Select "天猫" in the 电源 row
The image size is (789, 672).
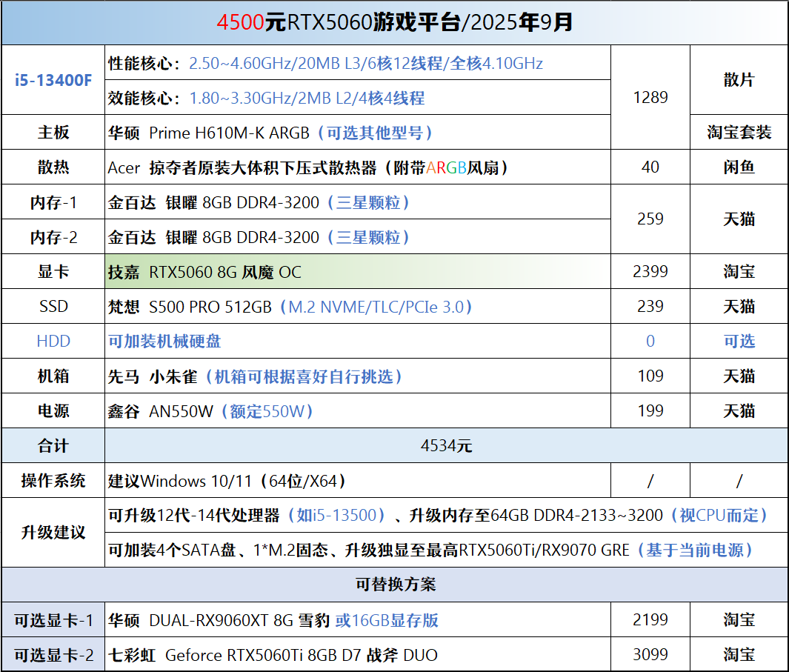[739, 410]
